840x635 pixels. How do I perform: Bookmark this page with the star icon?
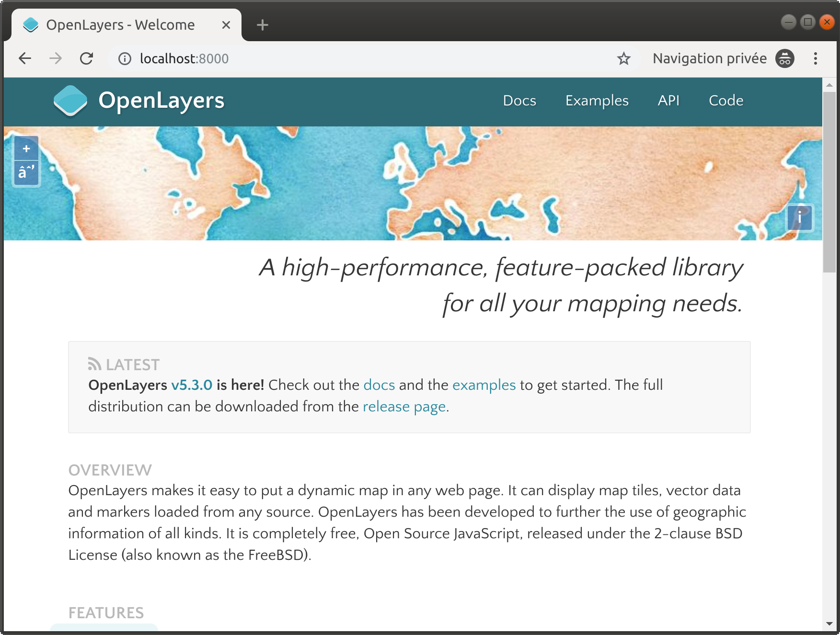point(623,58)
